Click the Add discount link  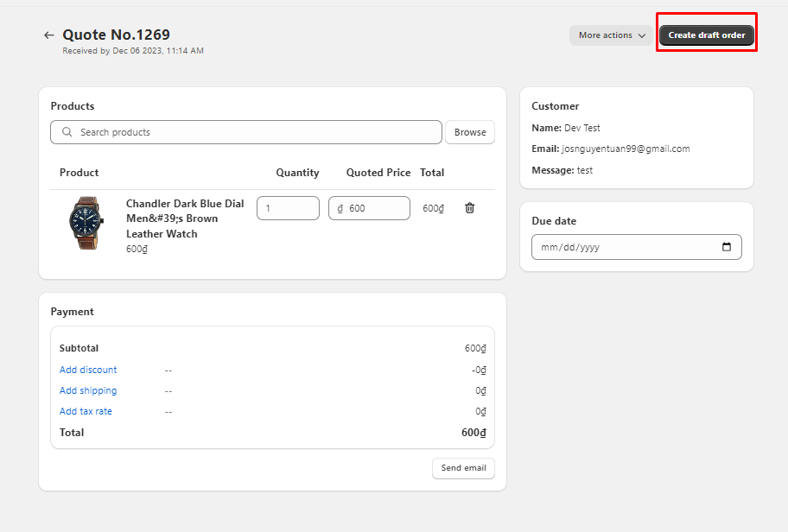point(88,370)
